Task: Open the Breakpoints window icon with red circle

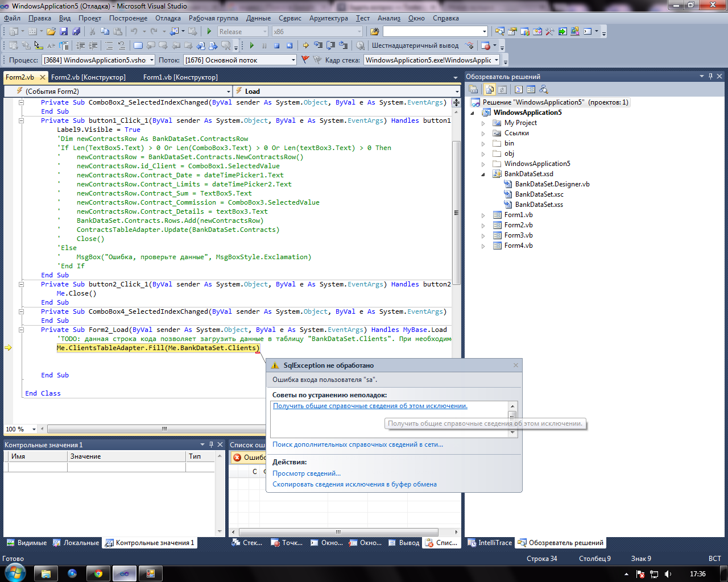Action: tap(486, 45)
